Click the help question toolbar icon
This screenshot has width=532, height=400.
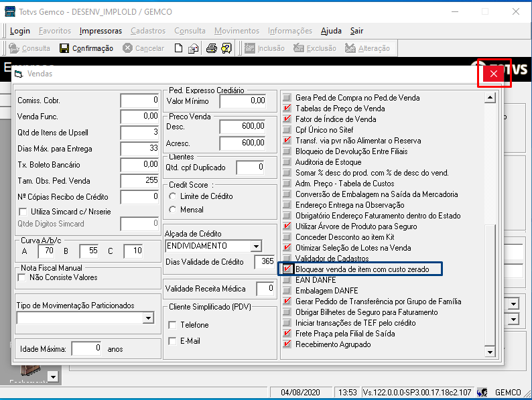click(226, 48)
